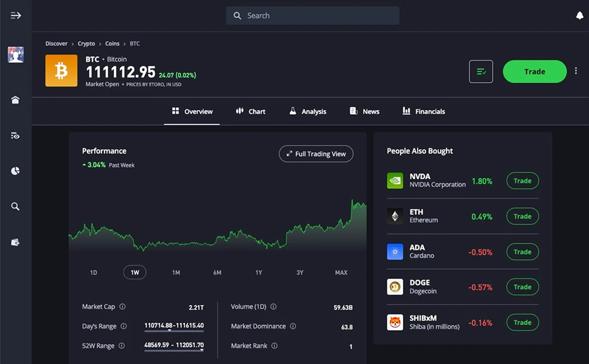
Task: Click the search magnifier icon in search bar
Action: [237, 16]
